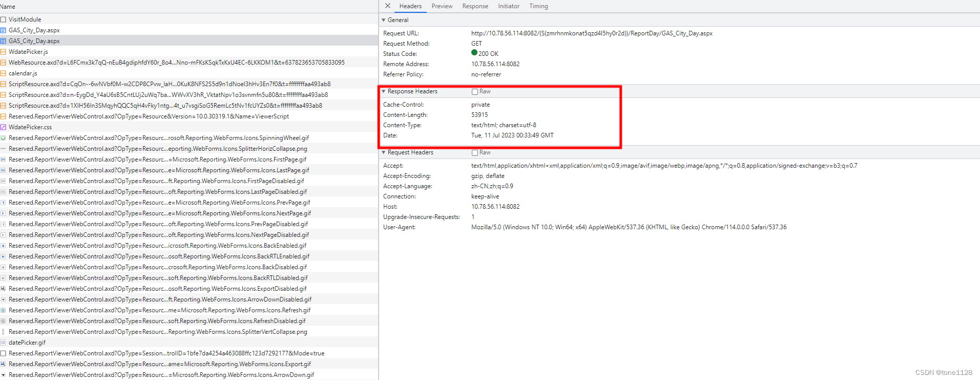Click the script icon beside WdatePicker.js
980x380 pixels.
click(x=3, y=52)
